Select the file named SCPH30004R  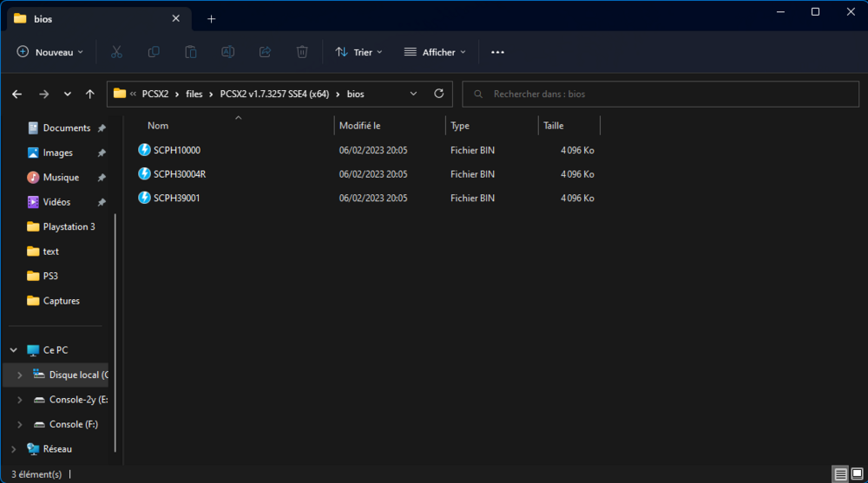180,173
